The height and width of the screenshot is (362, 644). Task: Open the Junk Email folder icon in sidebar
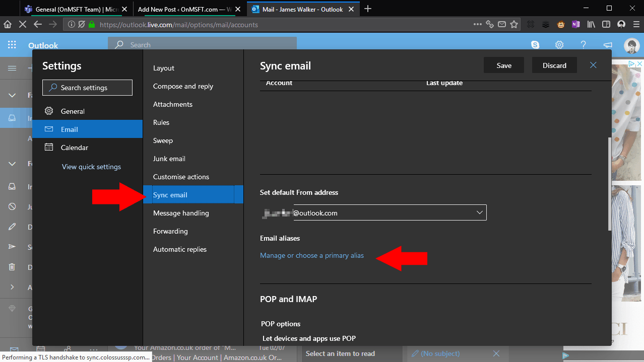12,206
